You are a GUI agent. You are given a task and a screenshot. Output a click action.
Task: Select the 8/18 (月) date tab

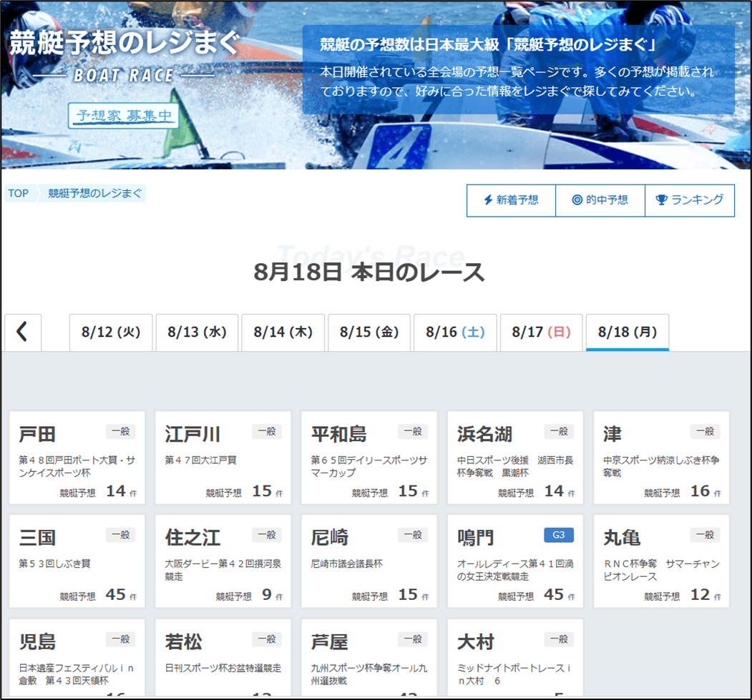click(x=628, y=332)
